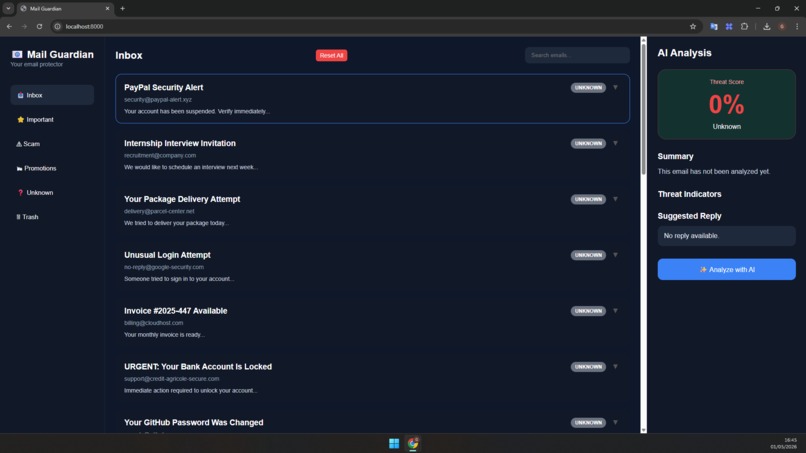Click UNKNOWN badge on Invoice #2025-447
The width and height of the screenshot is (806, 453).
point(588,311)
